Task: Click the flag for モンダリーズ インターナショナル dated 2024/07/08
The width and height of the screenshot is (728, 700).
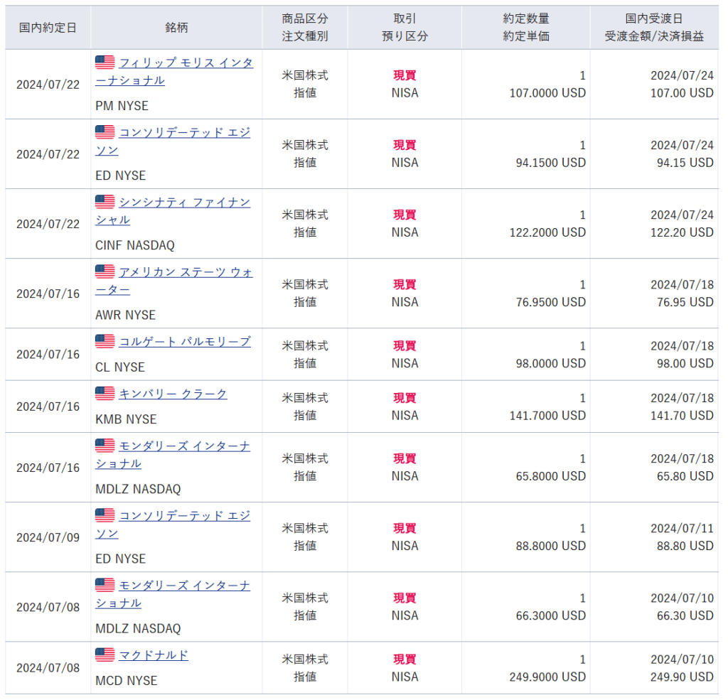Action: pos(105,585)
